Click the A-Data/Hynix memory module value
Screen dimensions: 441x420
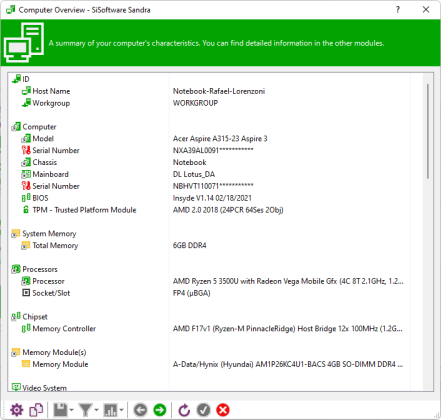[288, 364]
